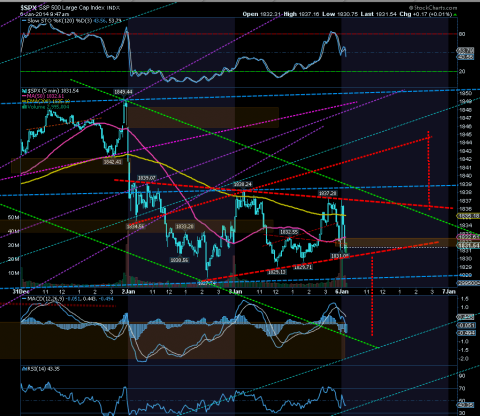The image size is (480, 416).
Task: Click the 1834.56 price label
Action: (135, 227)
